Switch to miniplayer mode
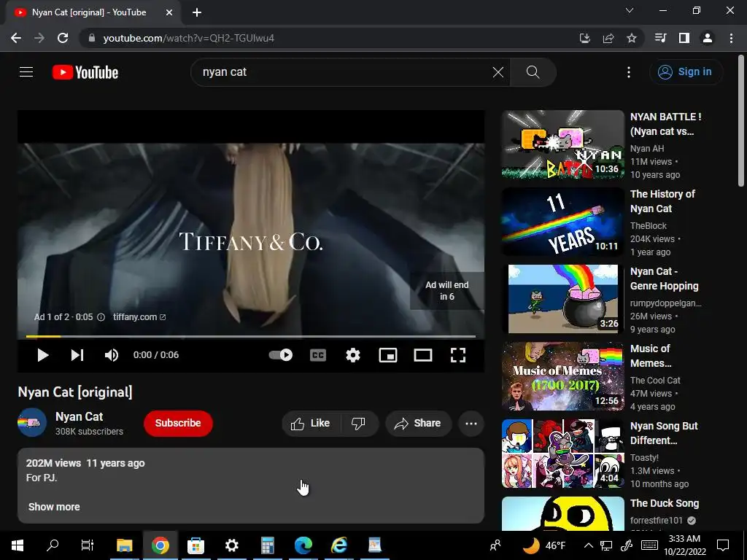The width and height of the screenshot is (747, 560). click(388, 355)
